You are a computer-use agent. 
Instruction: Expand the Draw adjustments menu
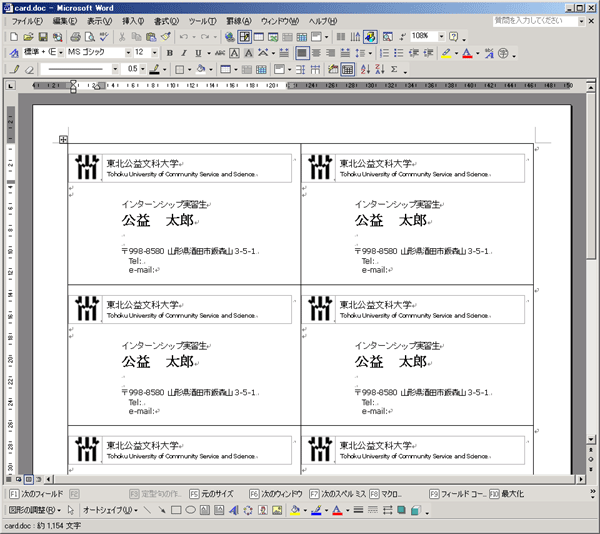click(34, 510)
